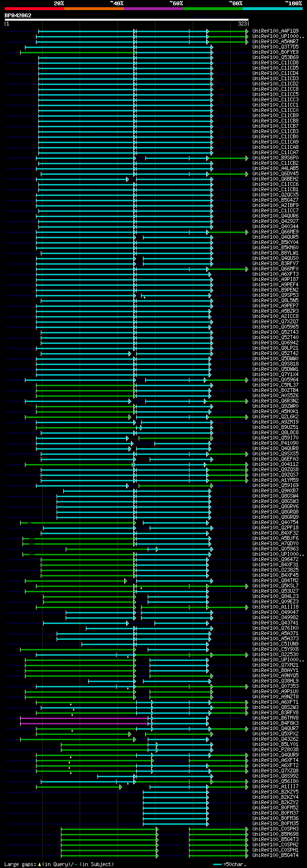Select the label UniRef100_A9PI87
The image size is (307, 868).
[275, 280]
